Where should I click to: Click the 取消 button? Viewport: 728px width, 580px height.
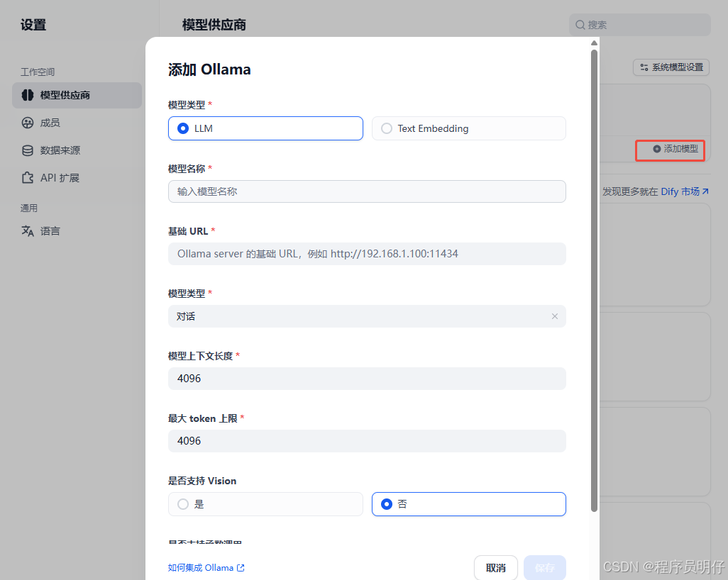[x=495, y=567]
